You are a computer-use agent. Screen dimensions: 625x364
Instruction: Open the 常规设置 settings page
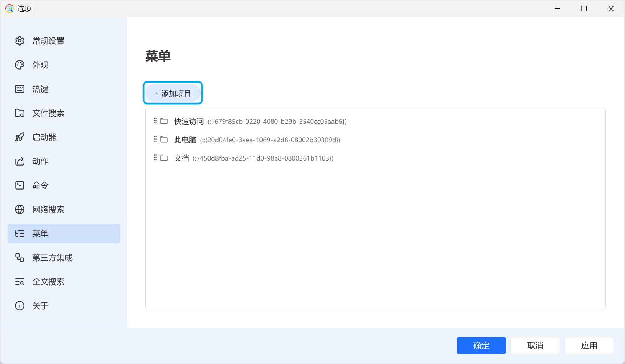[x=64, y=41]
